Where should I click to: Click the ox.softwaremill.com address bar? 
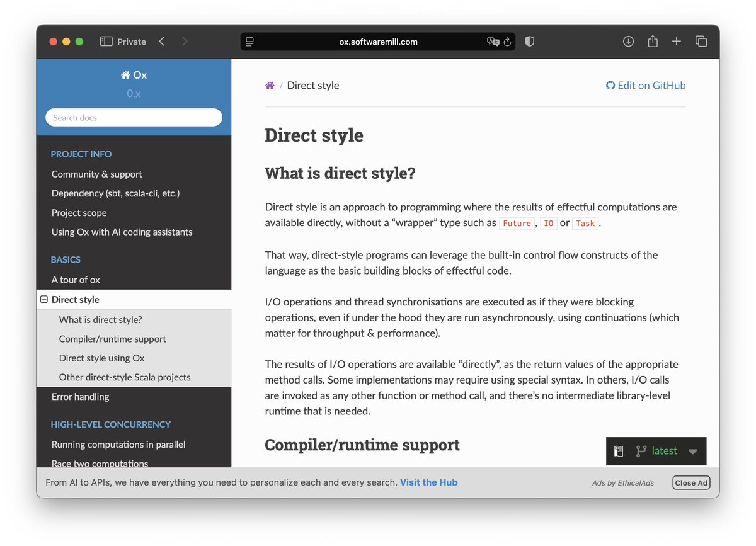(378, 42)
